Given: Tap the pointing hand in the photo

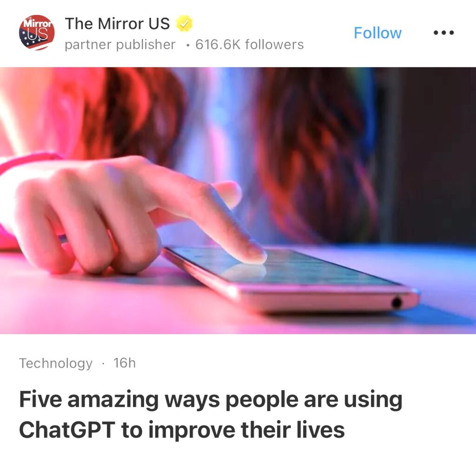Looking at the screenshot, I should click(127, 213).
